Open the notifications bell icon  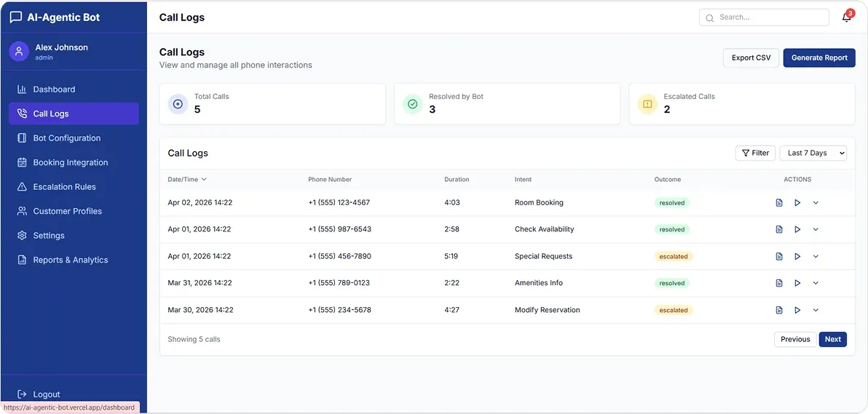[x=846, y=17]
